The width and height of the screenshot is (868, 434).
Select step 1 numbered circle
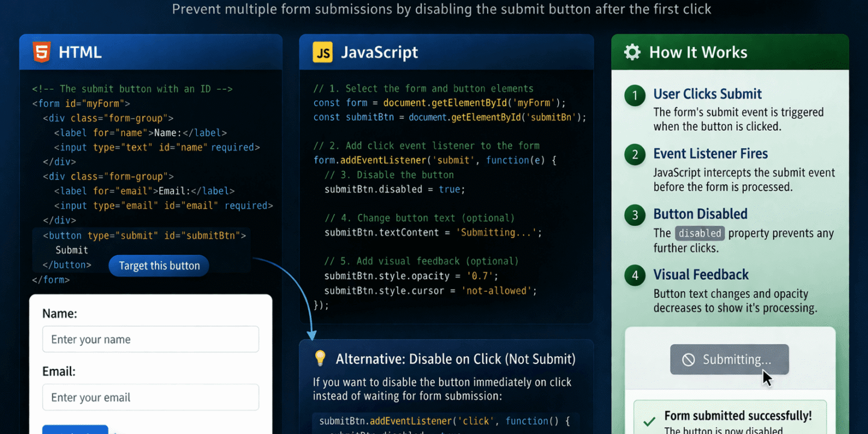[x=634, y=94]
